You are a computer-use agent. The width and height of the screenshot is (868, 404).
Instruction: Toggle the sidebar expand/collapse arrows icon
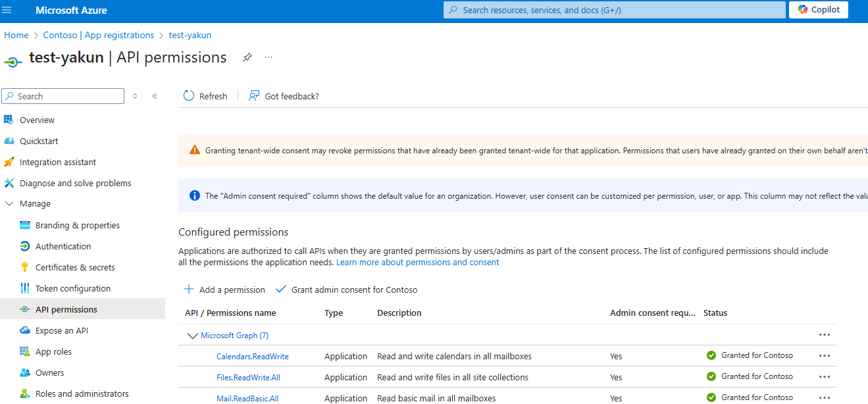point(135,96)
